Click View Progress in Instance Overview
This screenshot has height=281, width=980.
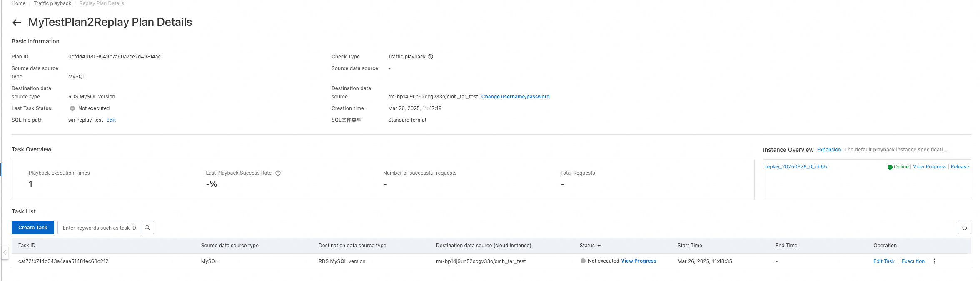(x=930, y=167)
